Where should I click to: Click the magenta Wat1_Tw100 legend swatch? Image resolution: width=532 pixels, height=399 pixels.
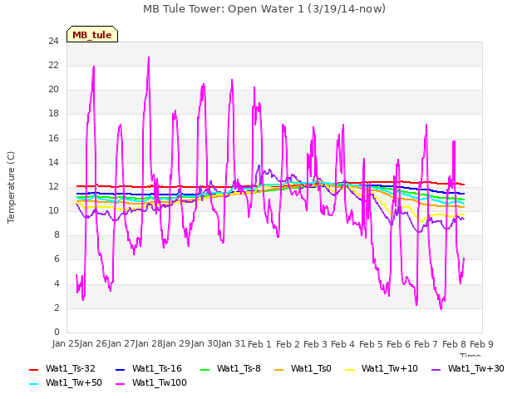tap(120, 384)
